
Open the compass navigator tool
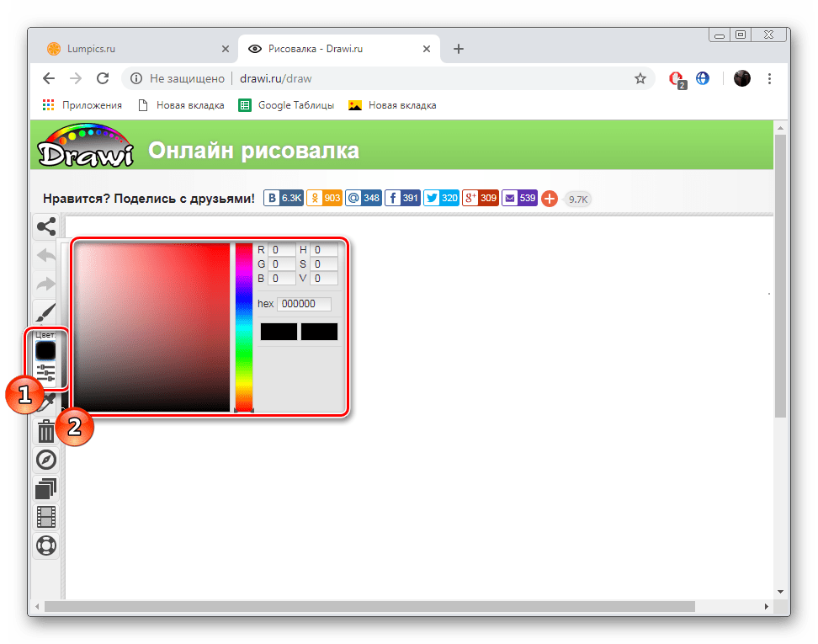[x=45, y=460]
